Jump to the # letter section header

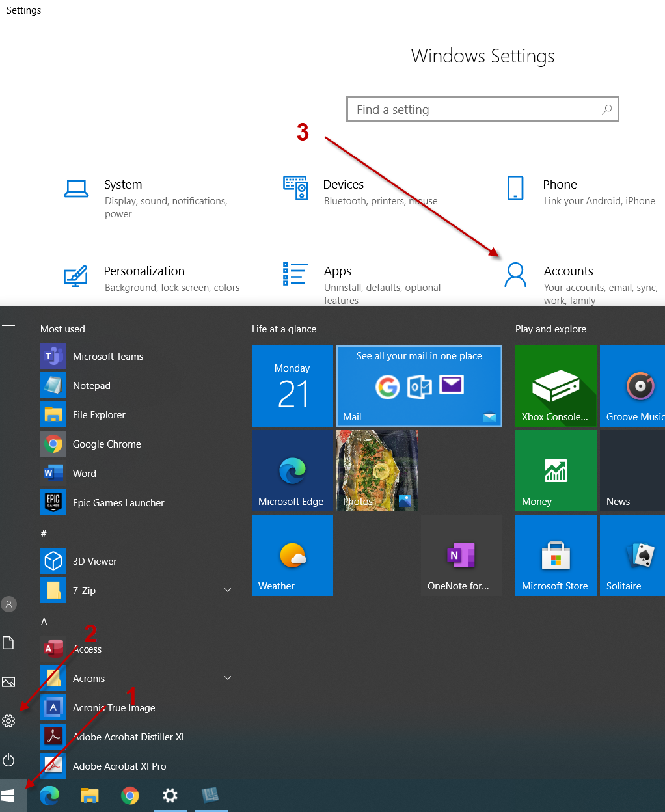coord(44,534)
